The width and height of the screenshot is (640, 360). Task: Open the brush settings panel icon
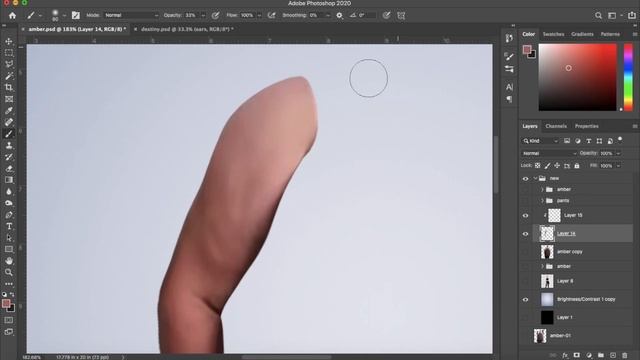76,15
